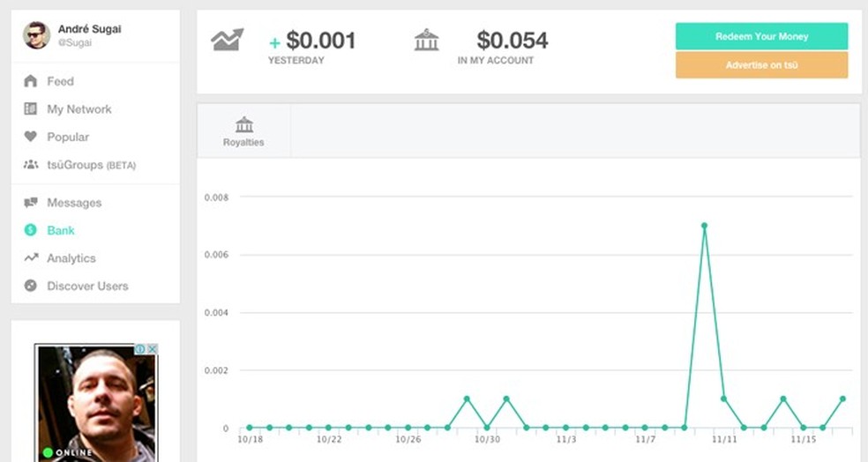The width and height of the screenshot is (868, 462).
Task: Click the ad info icon
Action: (140, 349)
